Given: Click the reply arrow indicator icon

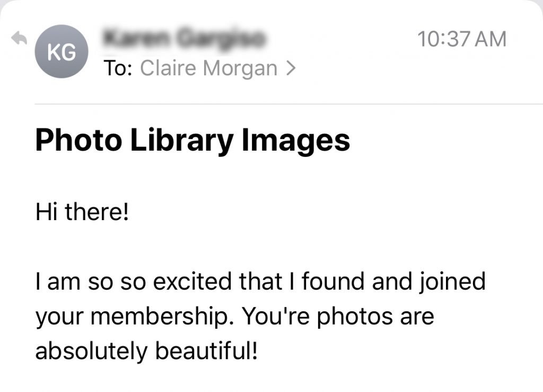Looking at the screenshot, I should tap(19, 38).
